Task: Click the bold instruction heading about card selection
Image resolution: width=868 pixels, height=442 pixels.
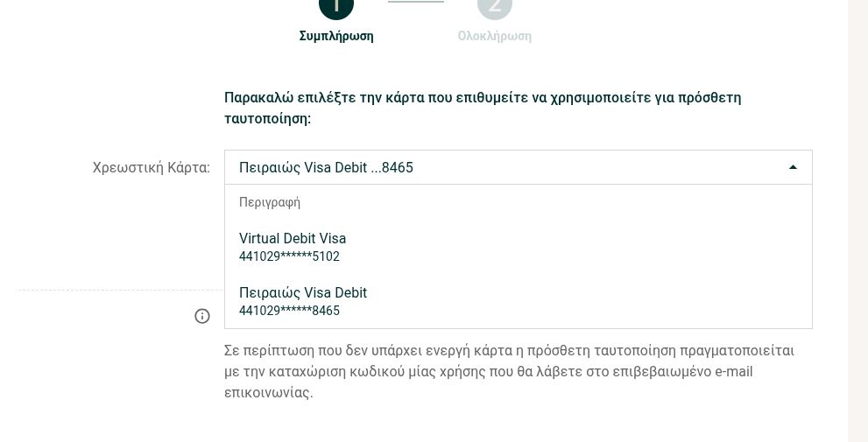Action: 483,108
